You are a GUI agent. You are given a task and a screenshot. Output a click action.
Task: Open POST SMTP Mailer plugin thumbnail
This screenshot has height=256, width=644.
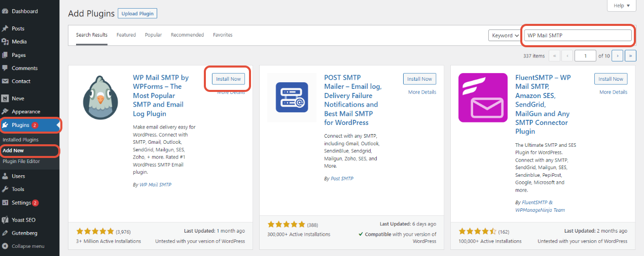pos(291,98)
